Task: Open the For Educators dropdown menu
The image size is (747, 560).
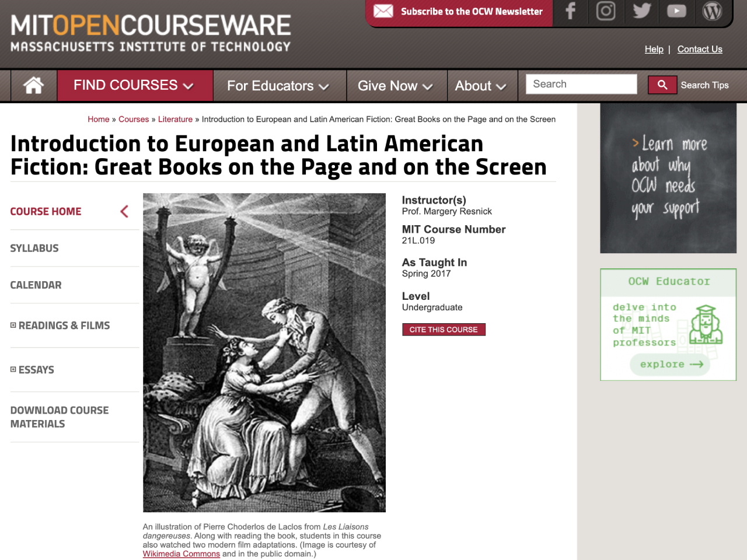Action: [279, 86]
